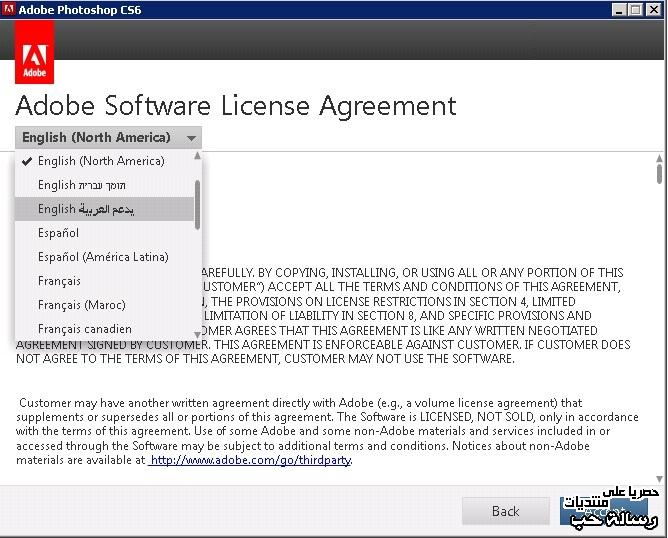
Task: Click the language list's scroll up arrow
Action: [x=197, y=156]
